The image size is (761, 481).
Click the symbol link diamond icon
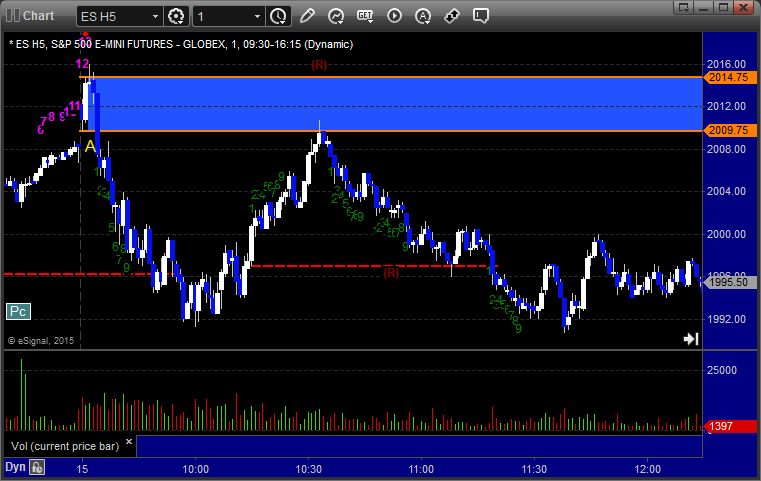[x=452, y=16]
